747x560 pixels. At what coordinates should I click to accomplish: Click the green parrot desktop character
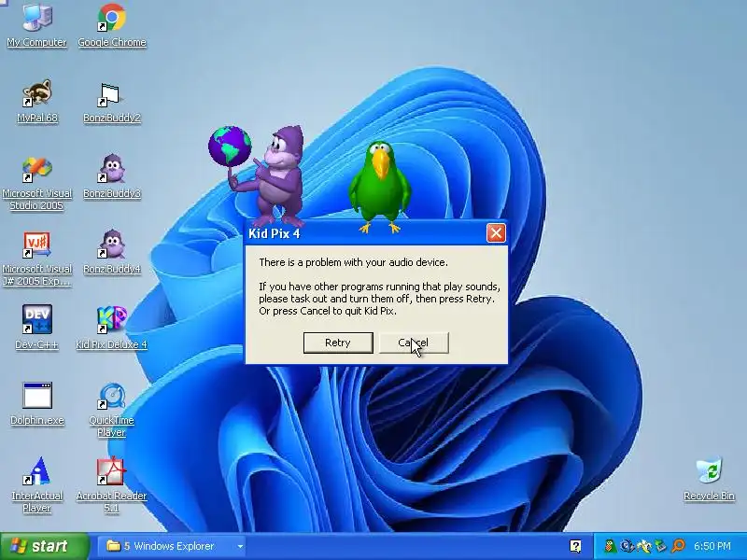pyautogui.click(x=380, y=187)
